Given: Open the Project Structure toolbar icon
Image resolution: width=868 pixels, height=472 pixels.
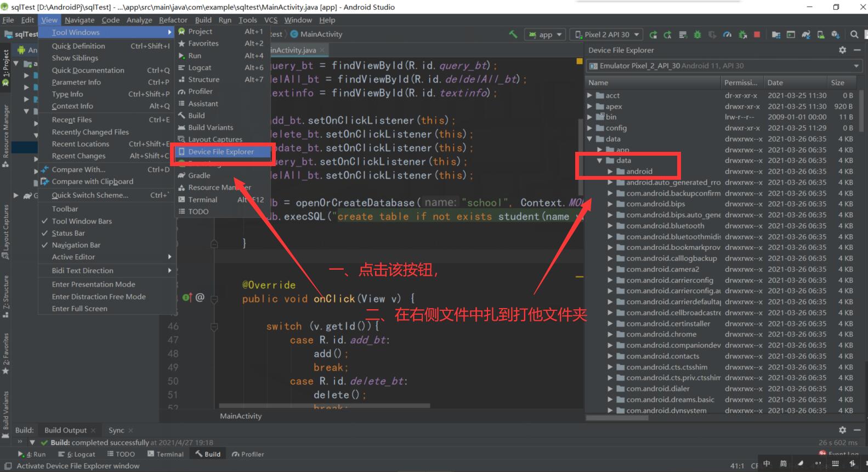Looking at the screenshot, I should [x=776, y=35].
